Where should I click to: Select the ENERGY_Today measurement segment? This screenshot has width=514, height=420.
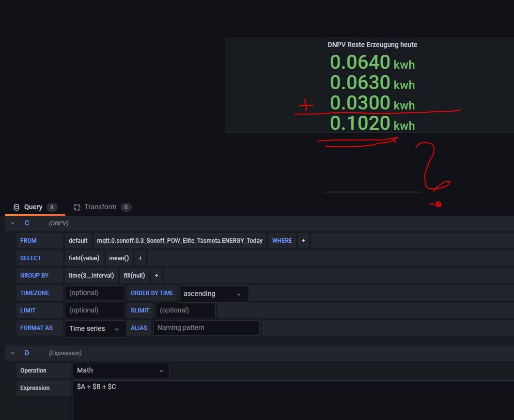pos(180,241)
